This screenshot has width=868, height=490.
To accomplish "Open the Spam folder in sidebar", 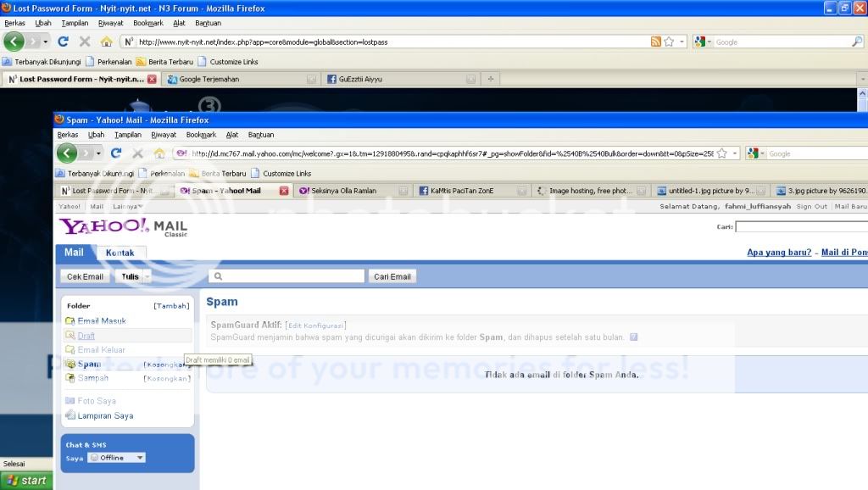I will click(x=89, y=364).
